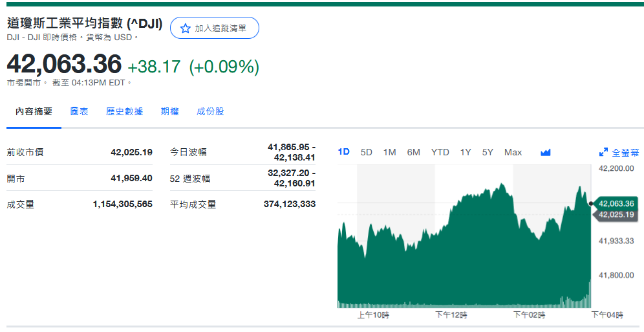Select the 1D chart range
Viewport: 644px width, 332px height.
click(x=344, y=152)
